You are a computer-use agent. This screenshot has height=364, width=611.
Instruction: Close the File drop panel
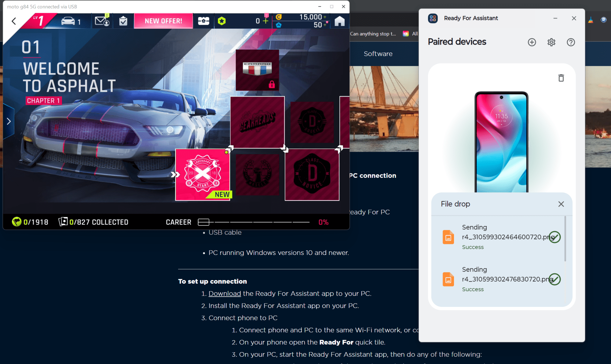(x=561, y=204)
